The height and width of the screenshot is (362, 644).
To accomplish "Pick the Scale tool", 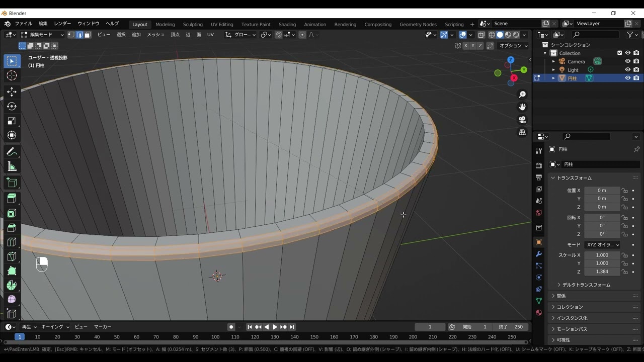I will (12, 121).
